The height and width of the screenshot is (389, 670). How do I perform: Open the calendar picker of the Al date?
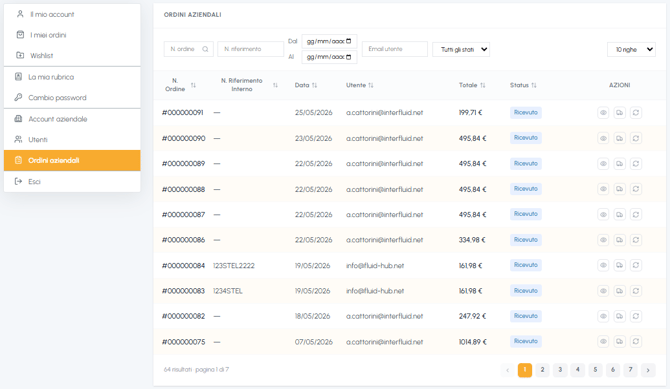(x=349, y=57)
